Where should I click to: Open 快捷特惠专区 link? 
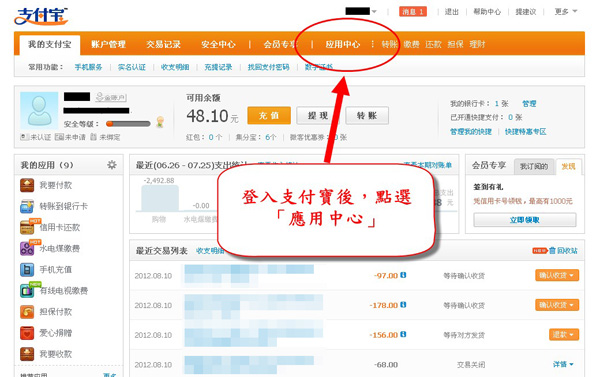(x=525, y=132)
